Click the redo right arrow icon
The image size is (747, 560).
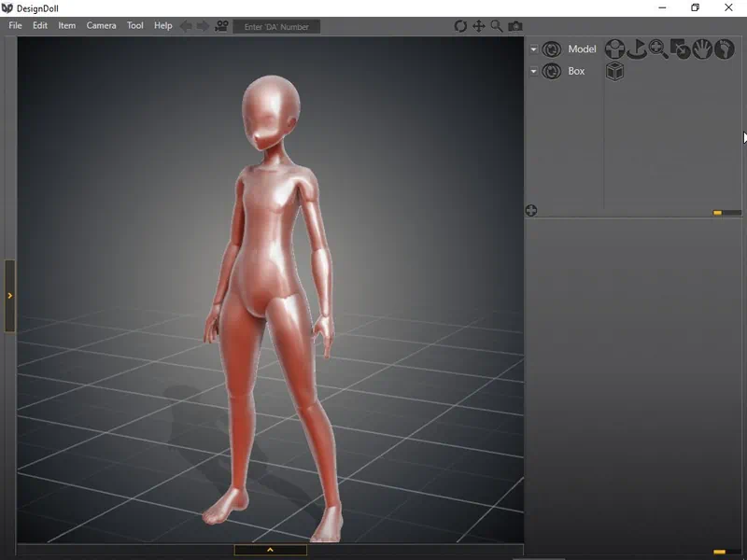pyautogui.click(x=203, y=26)
